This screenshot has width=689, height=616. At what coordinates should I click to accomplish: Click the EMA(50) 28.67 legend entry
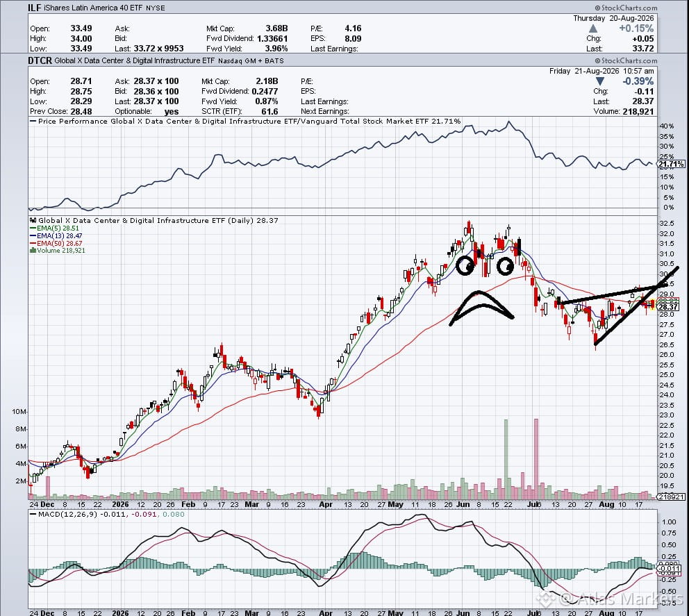56,243
